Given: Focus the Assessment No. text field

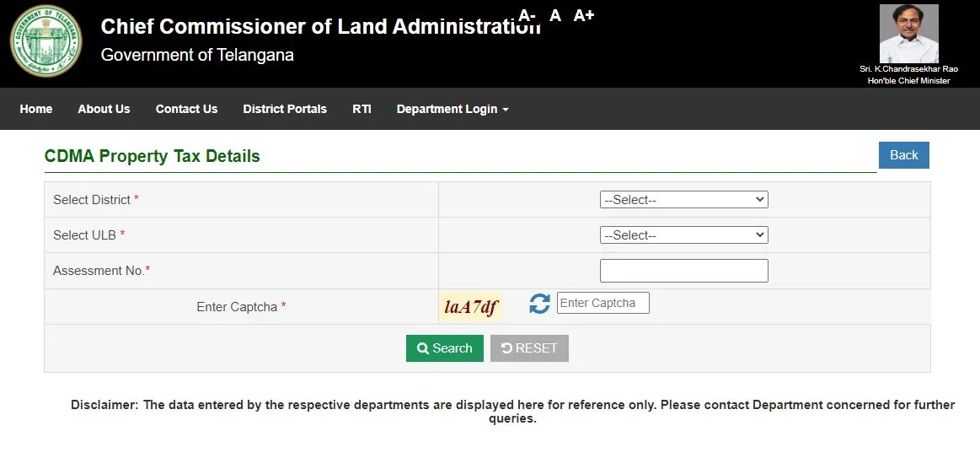Looking at the screenshot, I should pos(683,271).
